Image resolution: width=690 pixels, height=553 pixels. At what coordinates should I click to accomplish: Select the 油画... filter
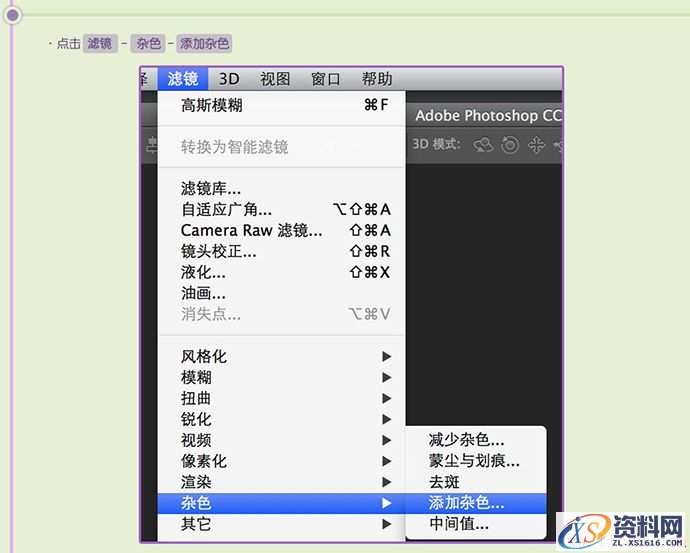pyautogui.click(x=282, y=293)
